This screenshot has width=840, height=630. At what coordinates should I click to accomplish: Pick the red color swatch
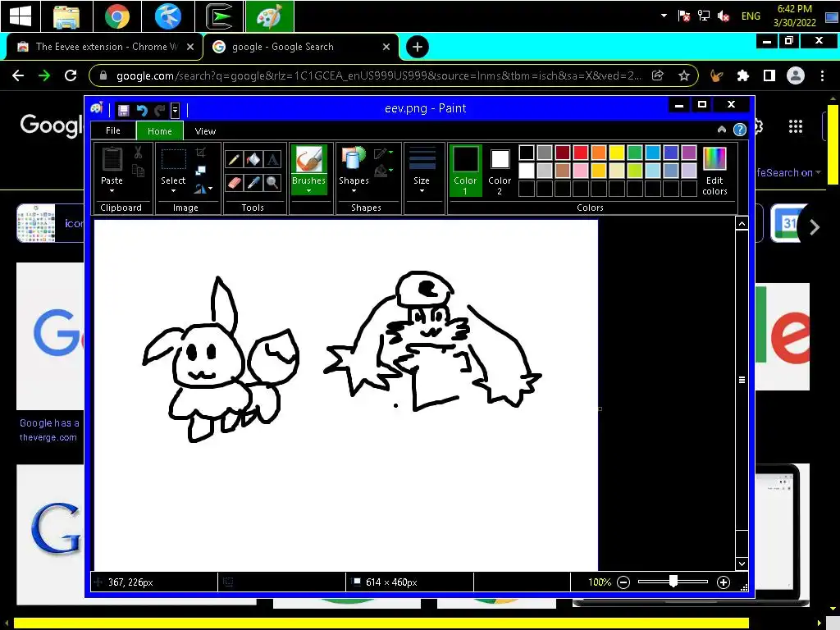click(x=581, y=153)
